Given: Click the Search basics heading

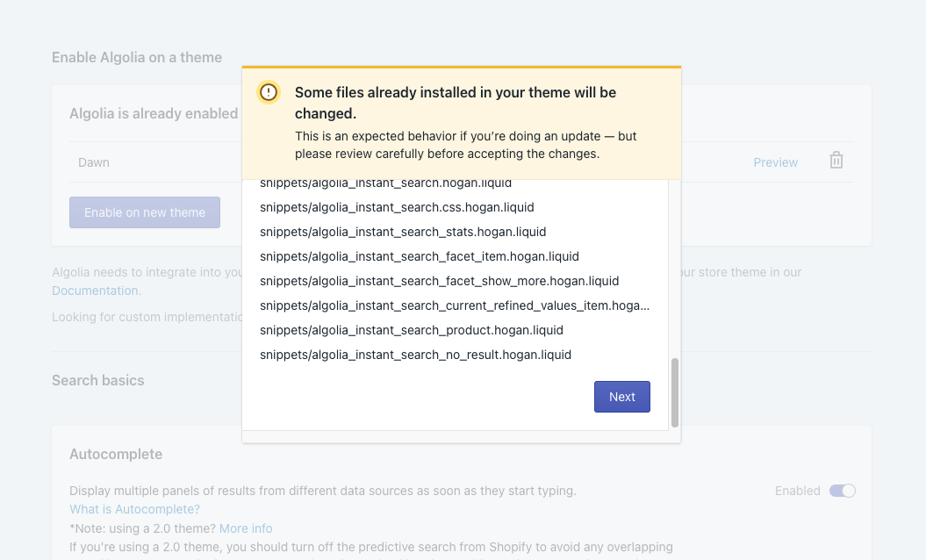Looking at the screenshot, I should click(x=98, y=380).
